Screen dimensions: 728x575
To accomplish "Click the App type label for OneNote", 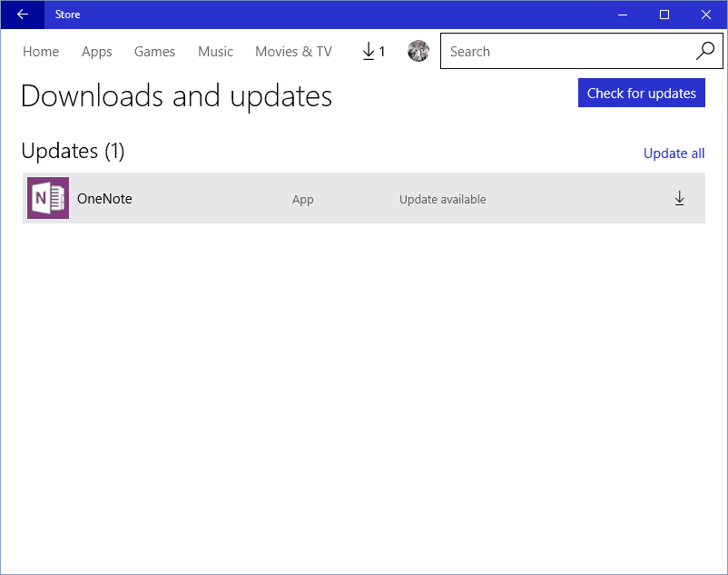I will click(302, 198).
